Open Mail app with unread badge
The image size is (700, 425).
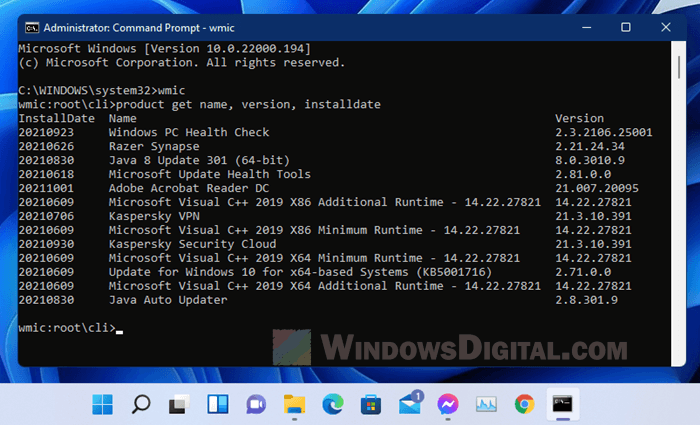[409, 404]
